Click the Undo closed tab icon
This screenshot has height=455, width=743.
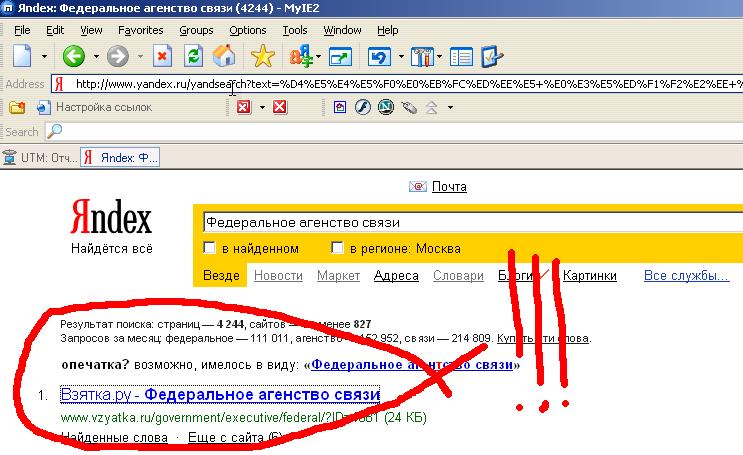tap(379, 57)
